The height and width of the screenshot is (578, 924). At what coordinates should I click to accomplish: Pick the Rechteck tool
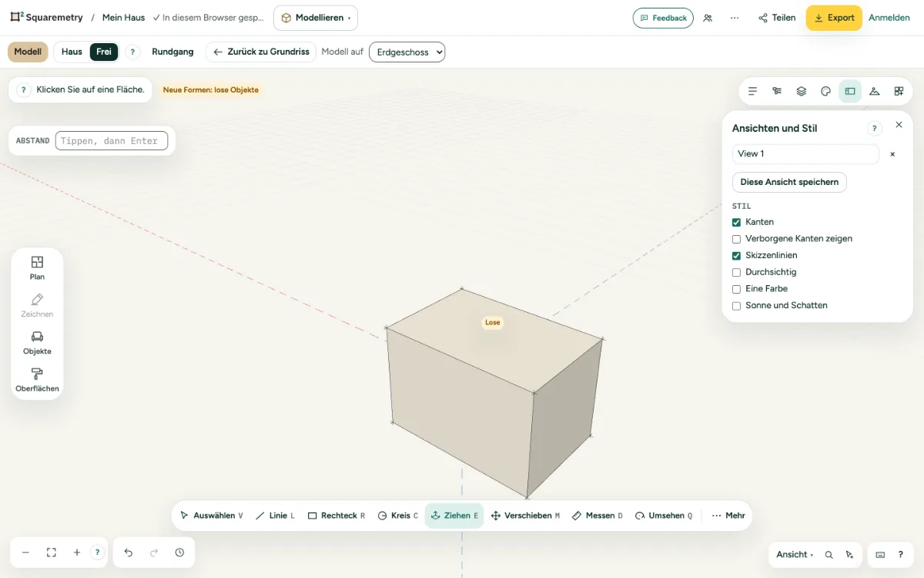(336, 516)
